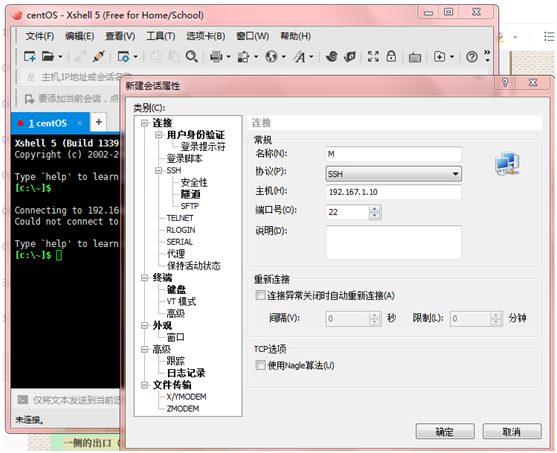Click the 主机 host address field

pyautogui.click(x=393, y=192)
